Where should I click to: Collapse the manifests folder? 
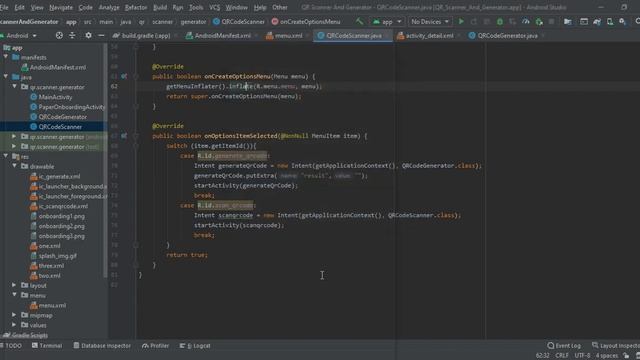coord(6,57)
